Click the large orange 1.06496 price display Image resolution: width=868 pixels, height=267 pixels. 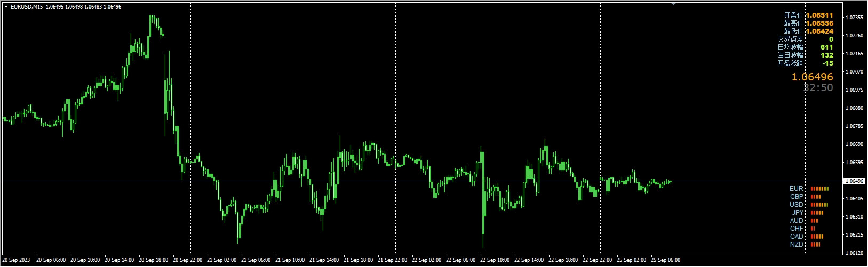pos(812,77)
